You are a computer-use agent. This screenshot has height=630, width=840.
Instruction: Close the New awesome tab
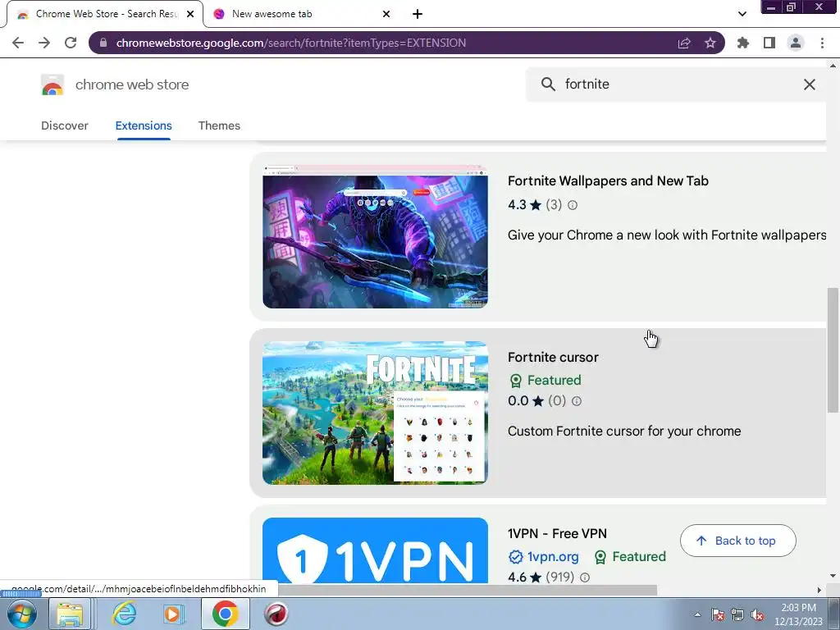(x=386, y=14)
